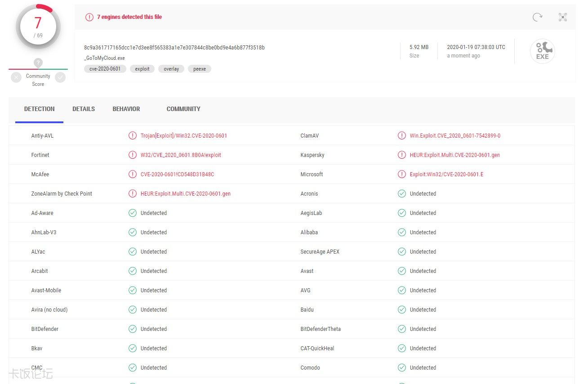Screen dimensions: 588x384
Task: Click the BitDefenderTheta engine name
Action: [x=321, y=329]
